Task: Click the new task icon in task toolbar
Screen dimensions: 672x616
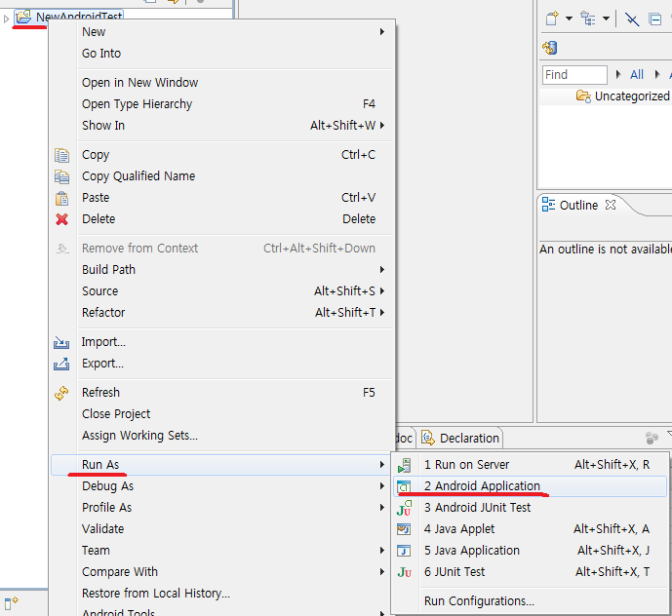Action: 552,19
